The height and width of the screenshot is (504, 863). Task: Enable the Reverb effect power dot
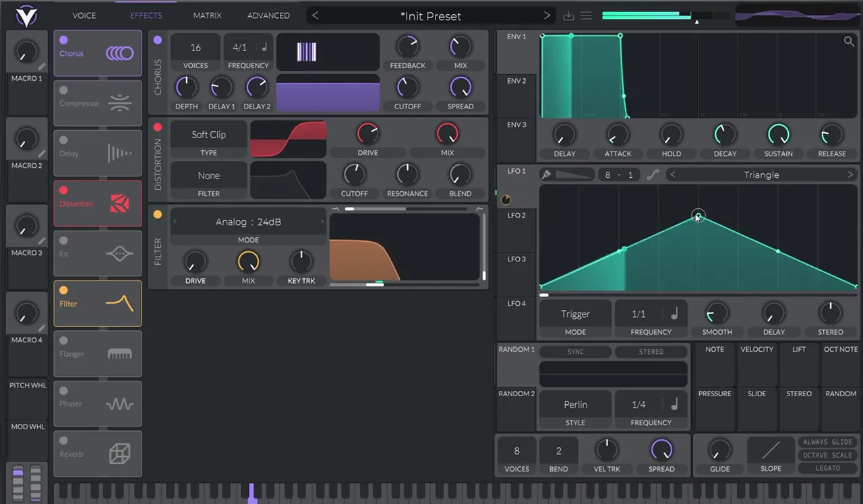pos(63,441)
